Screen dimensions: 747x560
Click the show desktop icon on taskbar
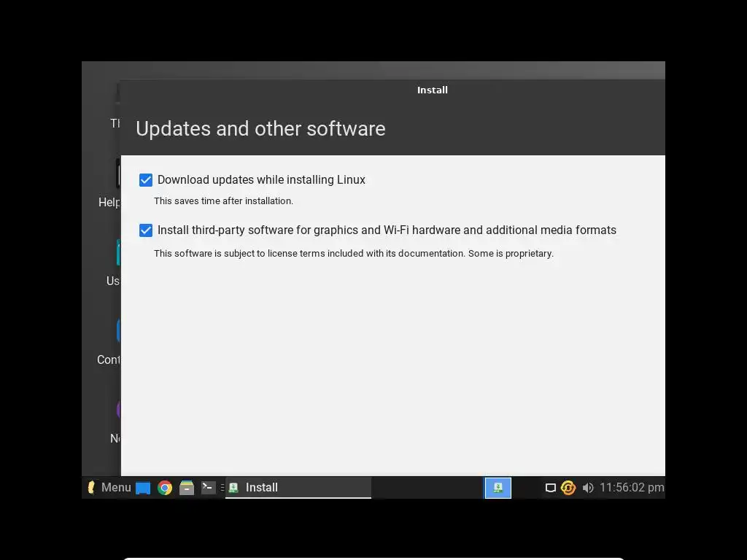pyautogui.click(x=143, y=488)
